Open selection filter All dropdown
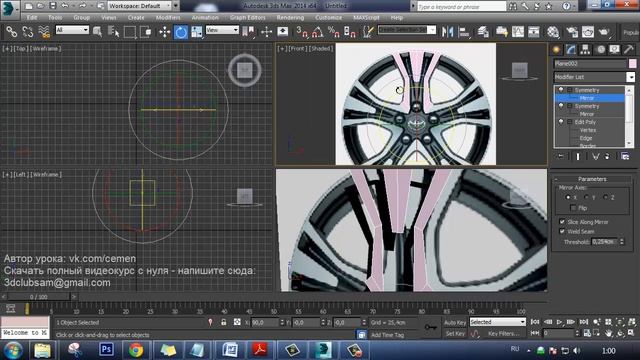Viewport: 640px width, 360px height. 72,30
